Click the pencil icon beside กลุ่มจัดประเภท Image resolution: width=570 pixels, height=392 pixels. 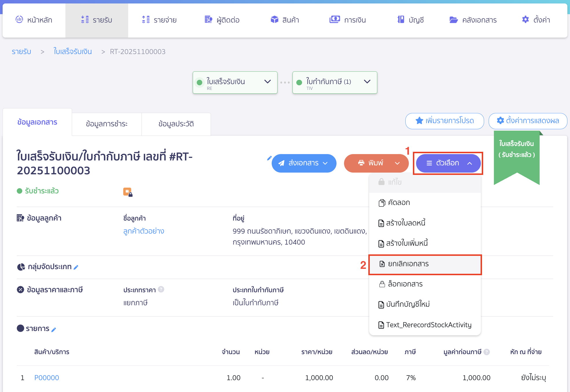(x=76, y=267)
